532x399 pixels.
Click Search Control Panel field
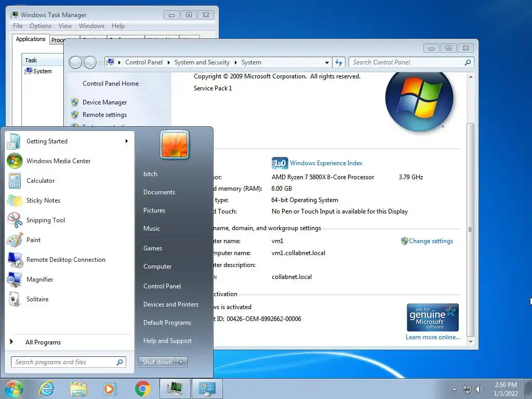tap(411, 62)
